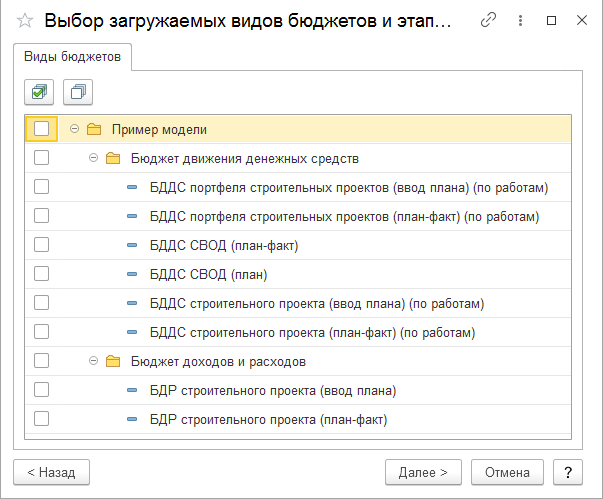Click the Отмена button
This screenshot has height=499, width=603.
[507, 471]
